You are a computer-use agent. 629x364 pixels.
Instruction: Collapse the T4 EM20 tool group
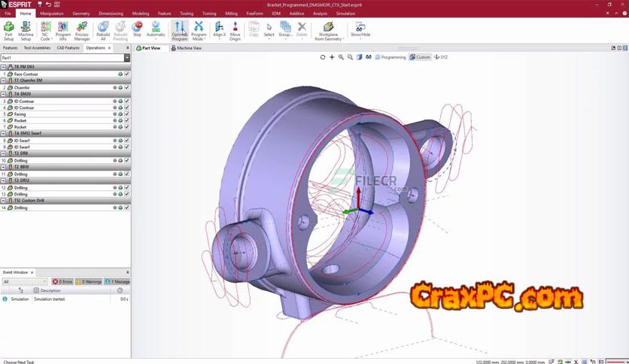(5, 94)
